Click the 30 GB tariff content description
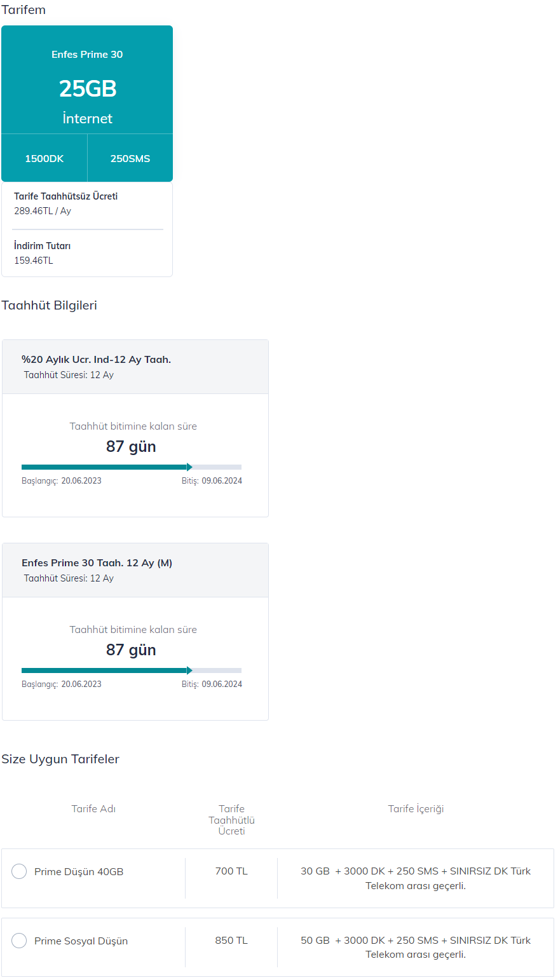Image resolution: width=558 pixels, height=980 pixels. point(416,878)
